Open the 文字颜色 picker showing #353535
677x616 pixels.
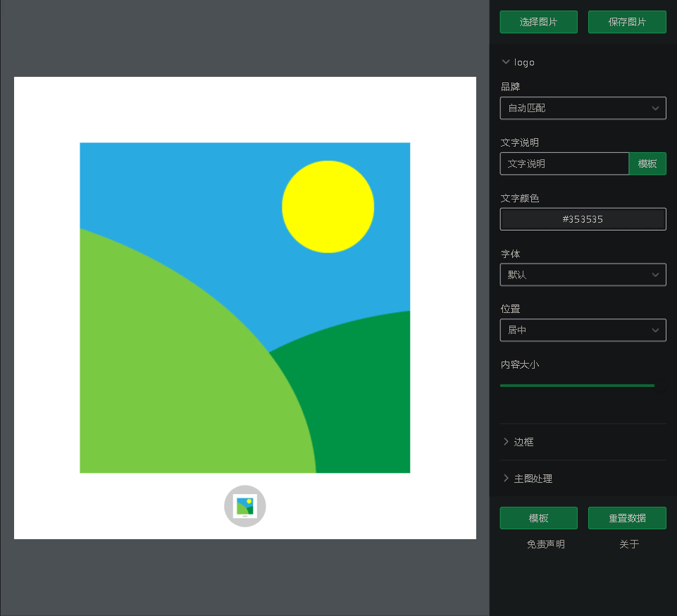pyautogui.click(x=583, y=219)
